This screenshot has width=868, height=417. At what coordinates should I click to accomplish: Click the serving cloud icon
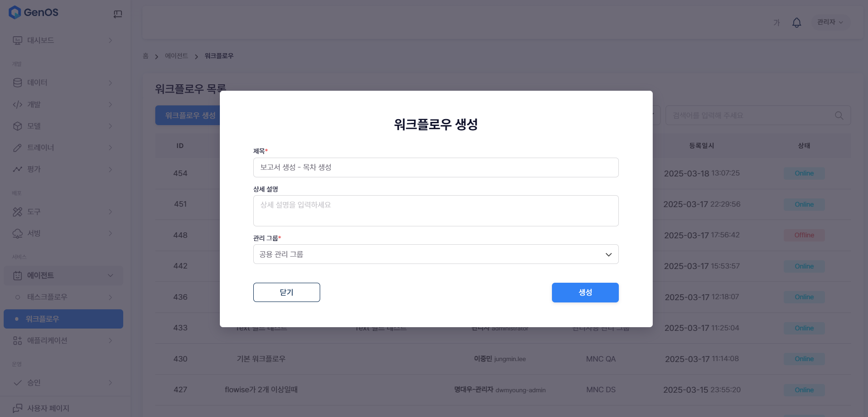click(x=17, y=234)
